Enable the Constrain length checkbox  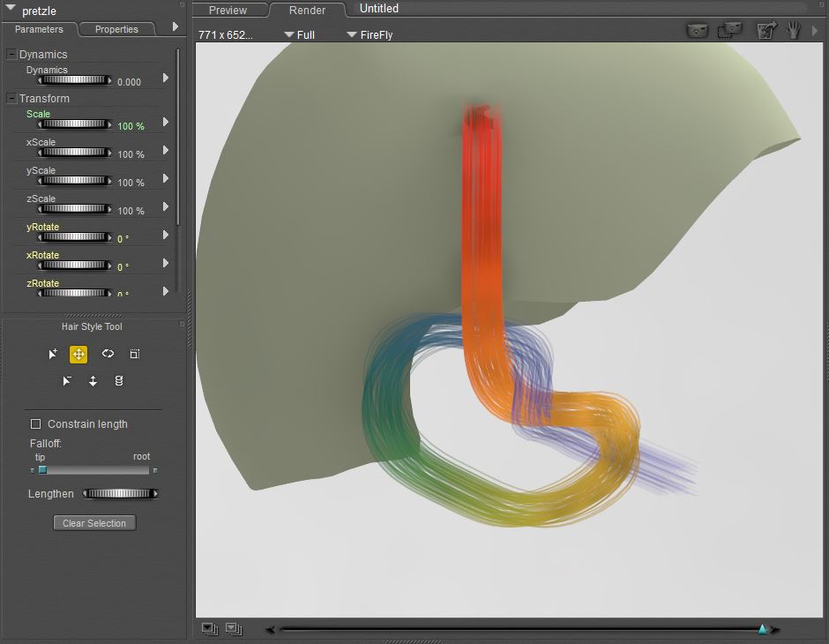36,424
